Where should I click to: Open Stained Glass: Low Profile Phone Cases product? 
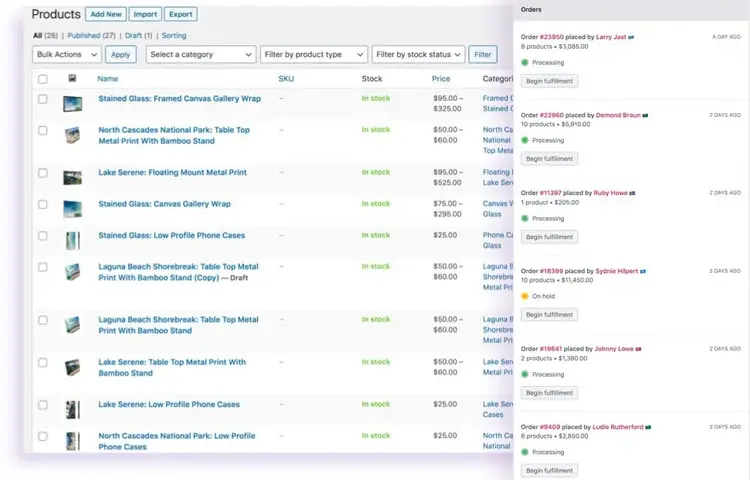172,236
